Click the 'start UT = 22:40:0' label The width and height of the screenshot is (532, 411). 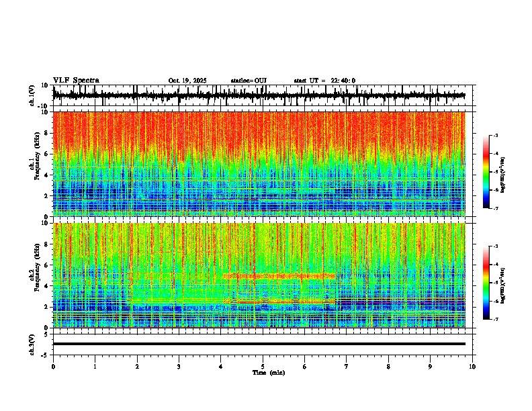[324, 81]
